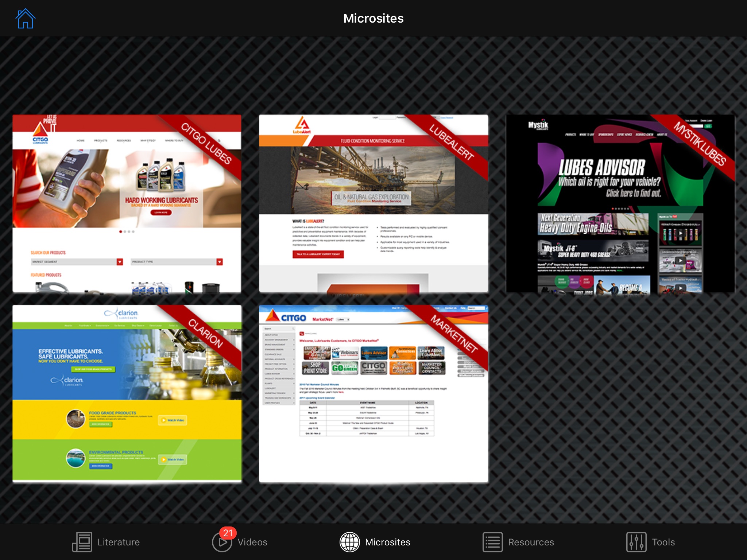
Task: Open the MYSTIK LUBES microsite thumbnail
Action: point(620,204)
